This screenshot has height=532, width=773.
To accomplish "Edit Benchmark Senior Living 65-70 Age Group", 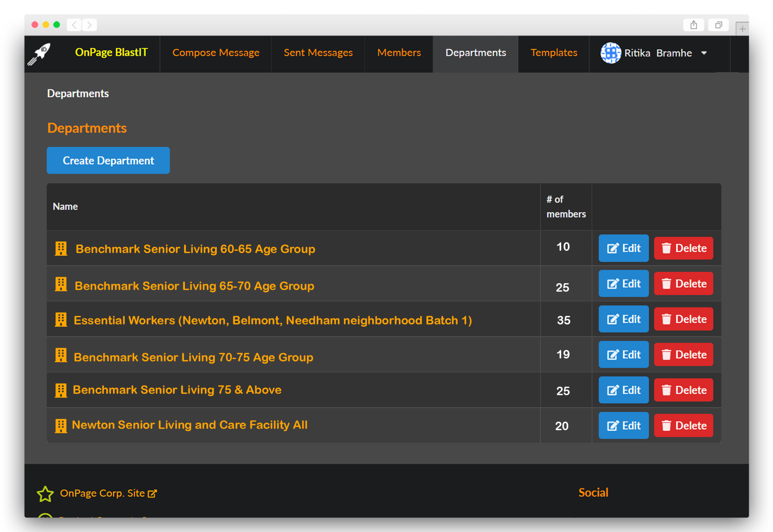I will point(624,284).
